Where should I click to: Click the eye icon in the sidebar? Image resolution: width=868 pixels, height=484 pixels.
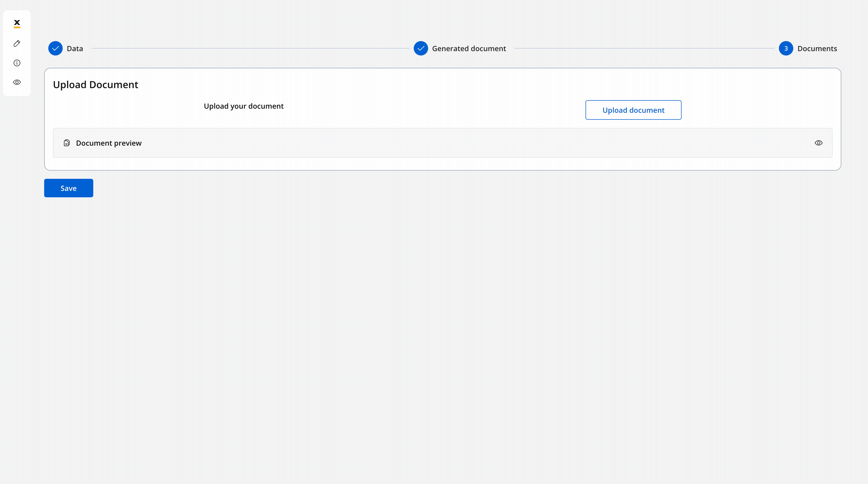coord(17,82)
